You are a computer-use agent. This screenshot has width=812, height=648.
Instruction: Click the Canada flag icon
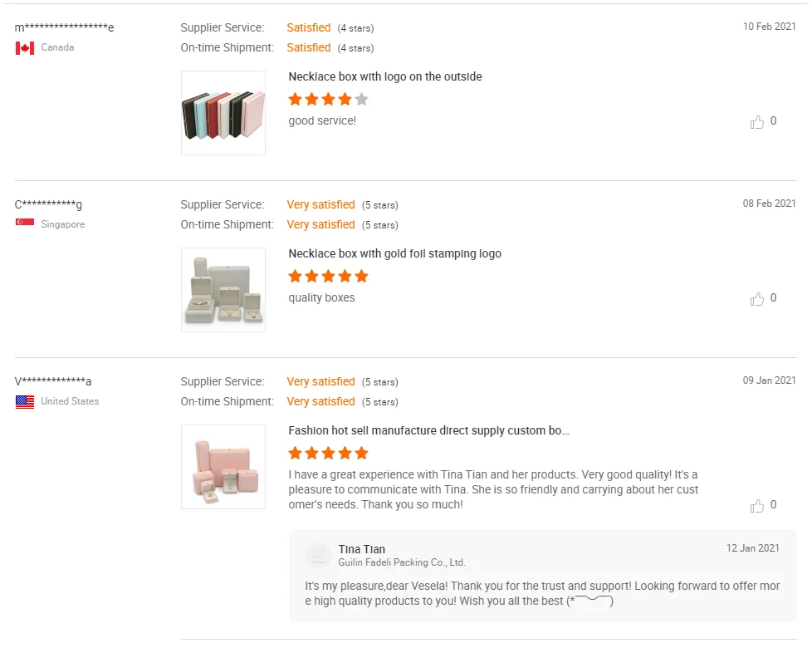(25, 48)
